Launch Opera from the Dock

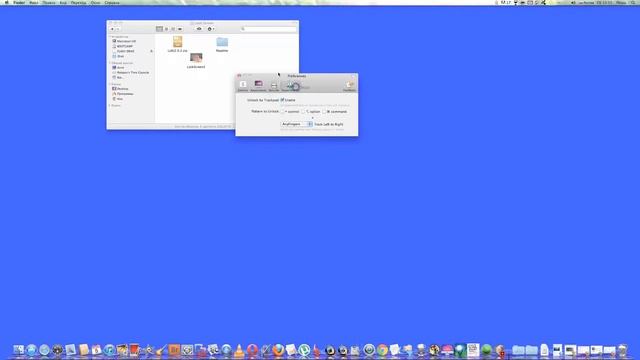pos(252,350)
